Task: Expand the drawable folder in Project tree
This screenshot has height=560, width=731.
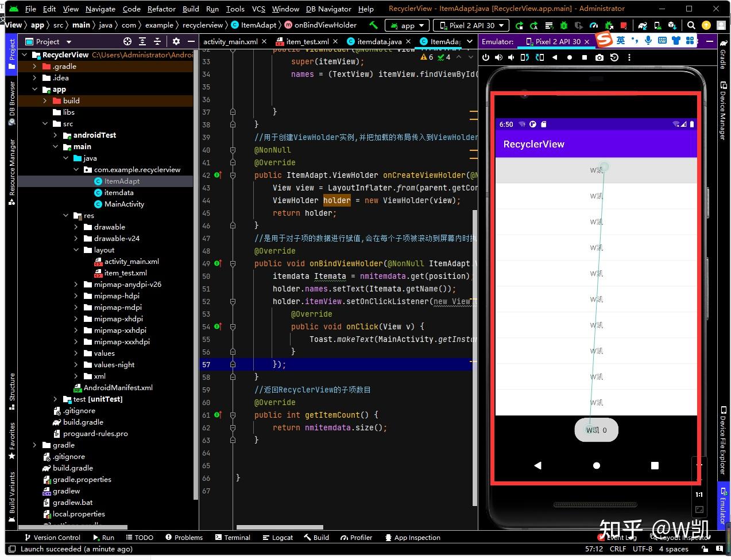Action: (x=76, y=227)
